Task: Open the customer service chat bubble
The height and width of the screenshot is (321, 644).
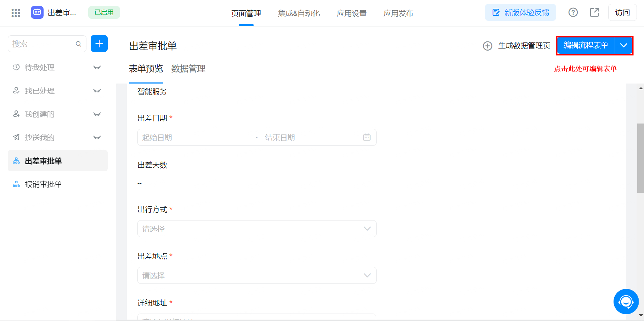Action: pos(626,302)
